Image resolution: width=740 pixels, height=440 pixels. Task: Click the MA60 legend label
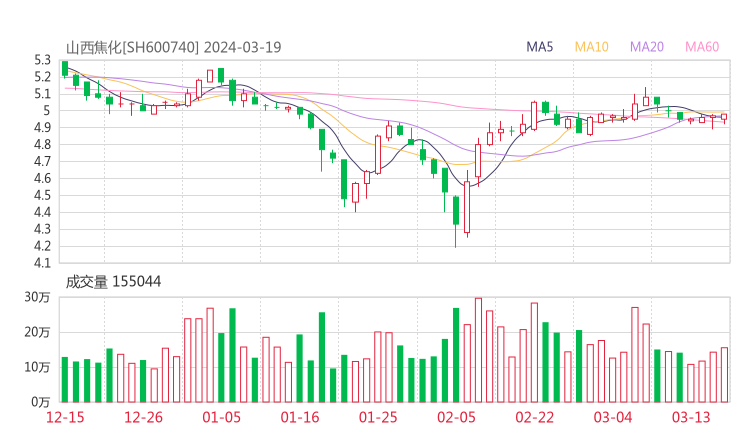coord(702,47)
